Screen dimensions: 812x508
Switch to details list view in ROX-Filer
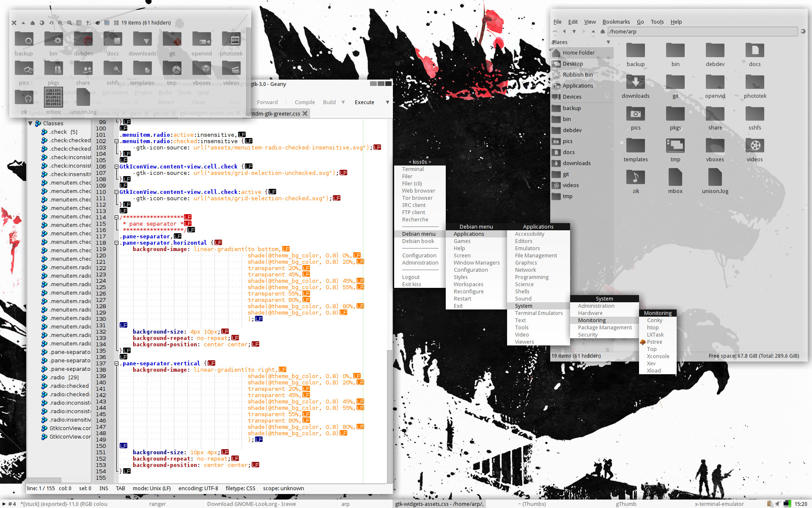(107, 23)
